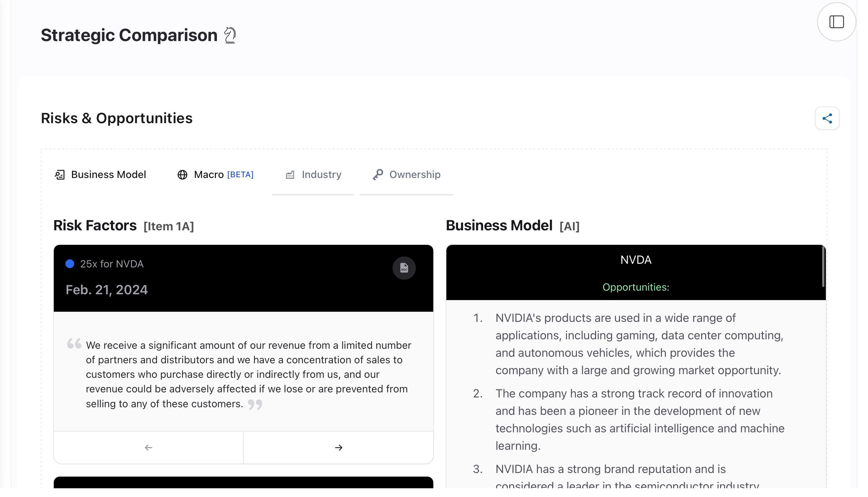The width and height of the screenshot is (868, 497).
Task: Click the blue dot beside 25x for NVDA
Action: tap(70, 264)
